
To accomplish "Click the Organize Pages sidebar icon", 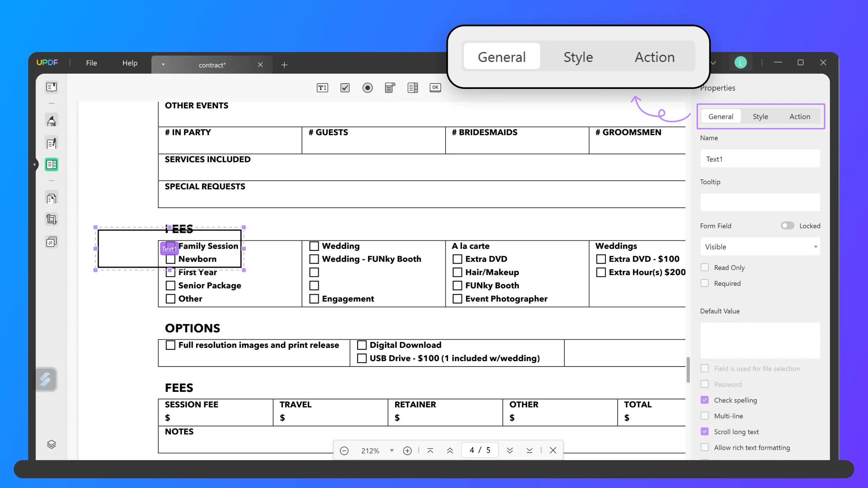I will [52, 198].
